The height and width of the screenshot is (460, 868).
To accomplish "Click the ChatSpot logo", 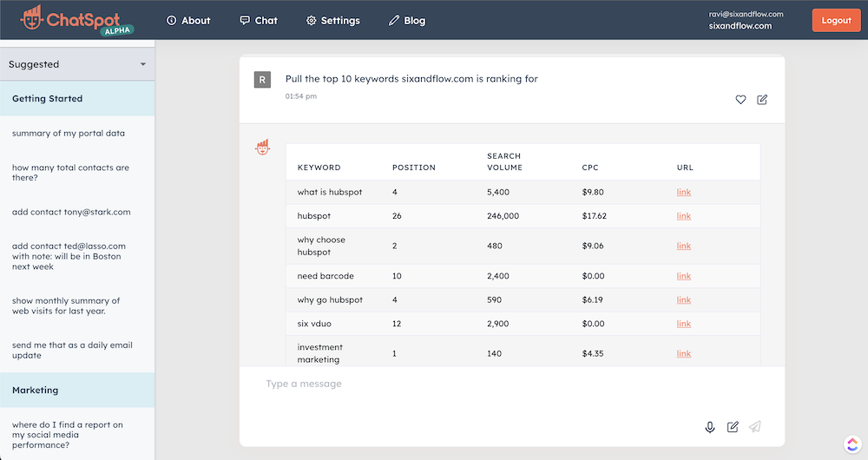I will [x=76, y=21].
